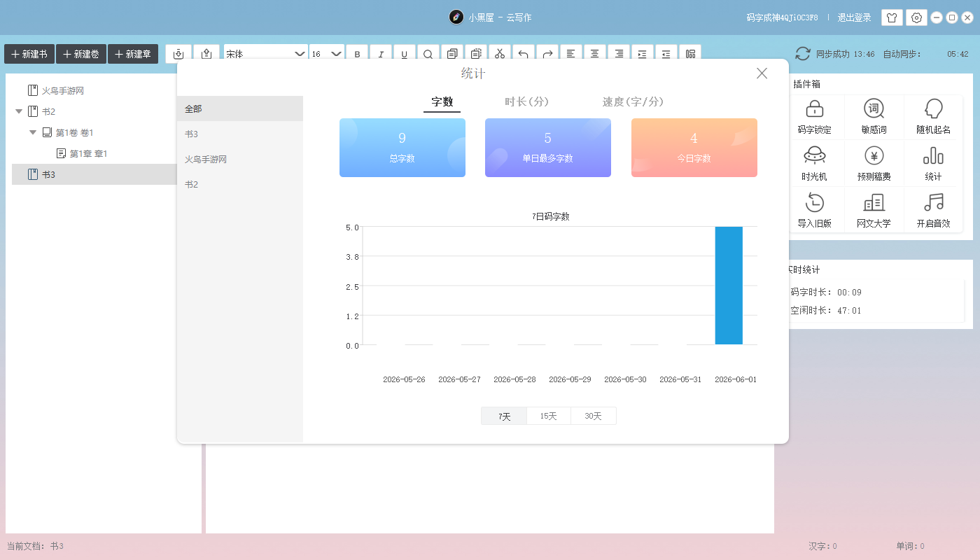Select 书2 in the statistics sidebar
980x560 pixels.
(x=240, y=185)
